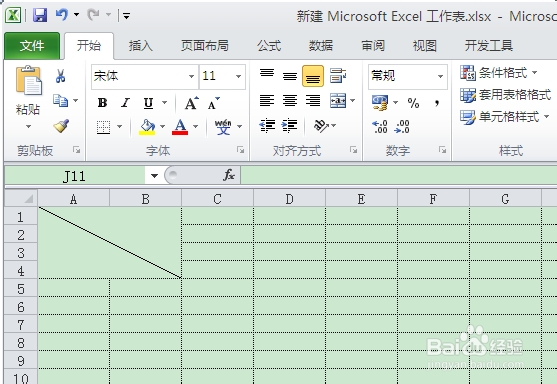This screenshot has height=384, width=557.
Task: Click the Save icon in quick access toolbar
Action: pos(40,15)
